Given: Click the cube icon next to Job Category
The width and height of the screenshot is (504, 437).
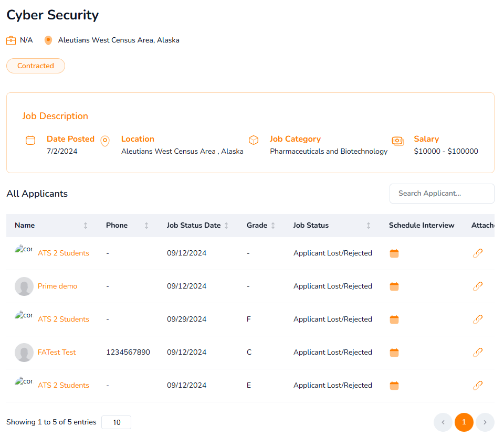Looking at the screenshot, I should [254, 140].
